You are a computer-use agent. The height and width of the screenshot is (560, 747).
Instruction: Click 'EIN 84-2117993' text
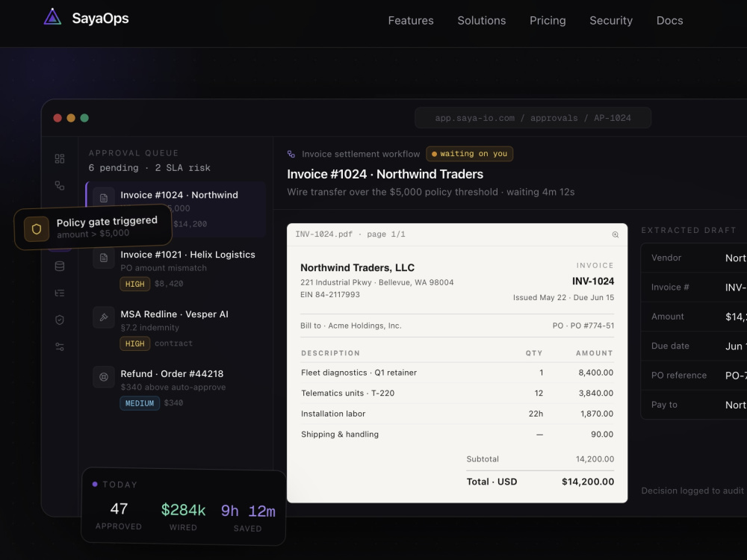(330, 294)
